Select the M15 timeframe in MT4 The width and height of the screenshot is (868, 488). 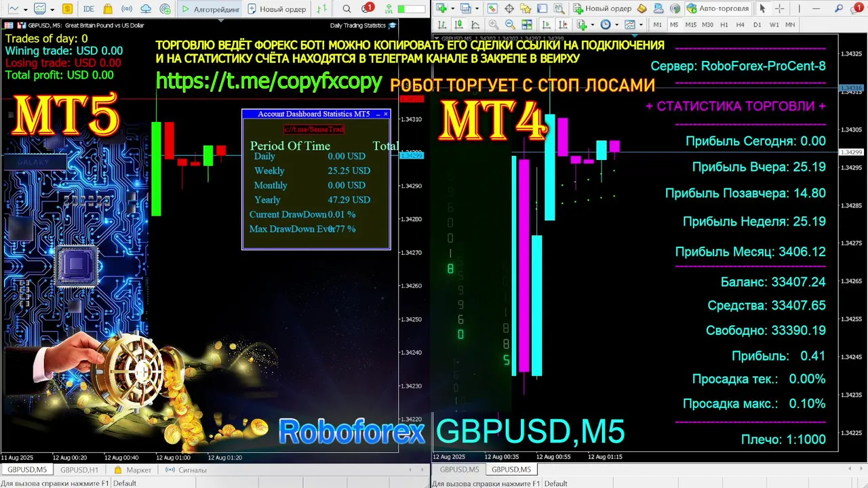pos(691,24)
